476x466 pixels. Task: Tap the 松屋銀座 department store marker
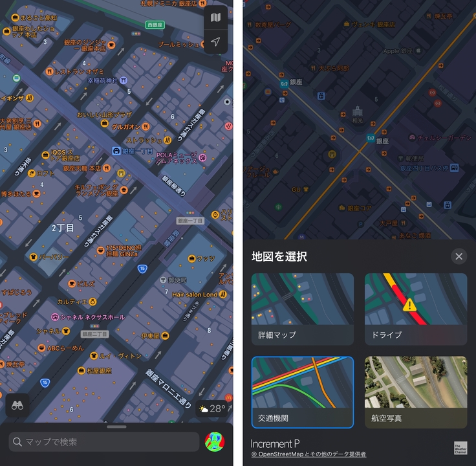[81, 371]
